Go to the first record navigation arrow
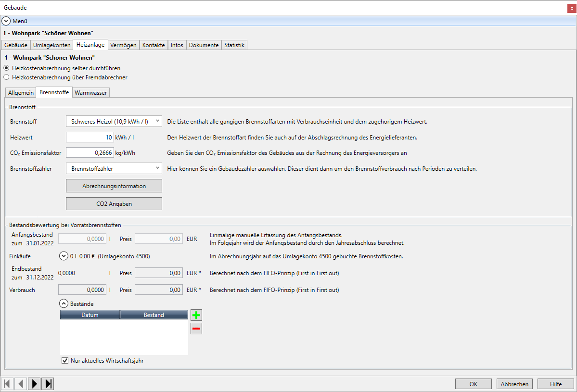The height and width of the screenshot is (392, 577). coord(7,384)
